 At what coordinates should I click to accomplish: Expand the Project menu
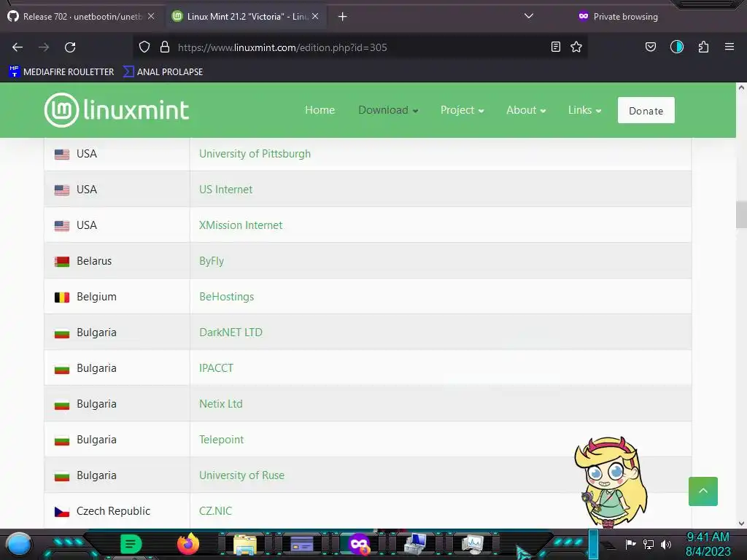[x=462, y=110]
